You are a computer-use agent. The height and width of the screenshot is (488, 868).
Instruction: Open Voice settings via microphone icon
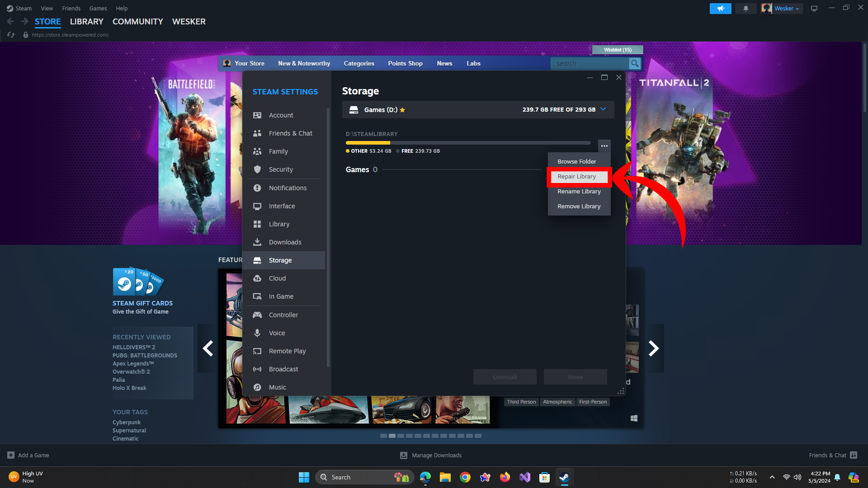tap(257, 333)
